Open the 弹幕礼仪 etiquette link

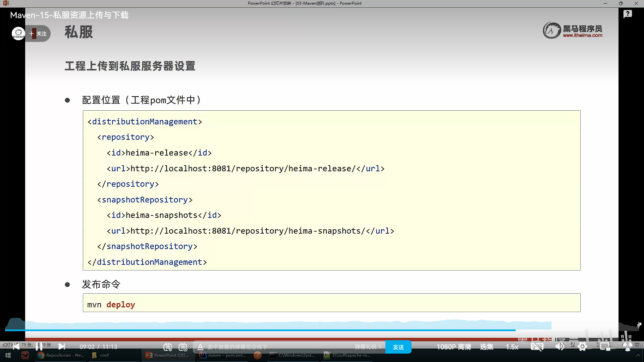[x=368, y=347]
